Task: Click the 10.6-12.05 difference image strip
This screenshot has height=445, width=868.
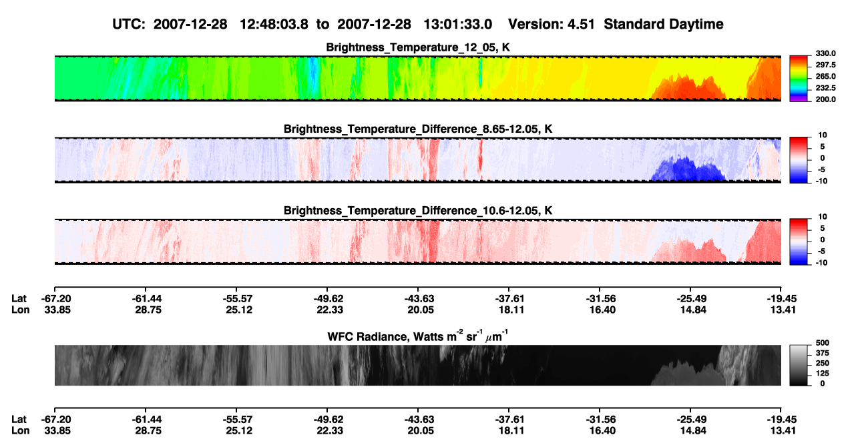Action: point(417,242)
